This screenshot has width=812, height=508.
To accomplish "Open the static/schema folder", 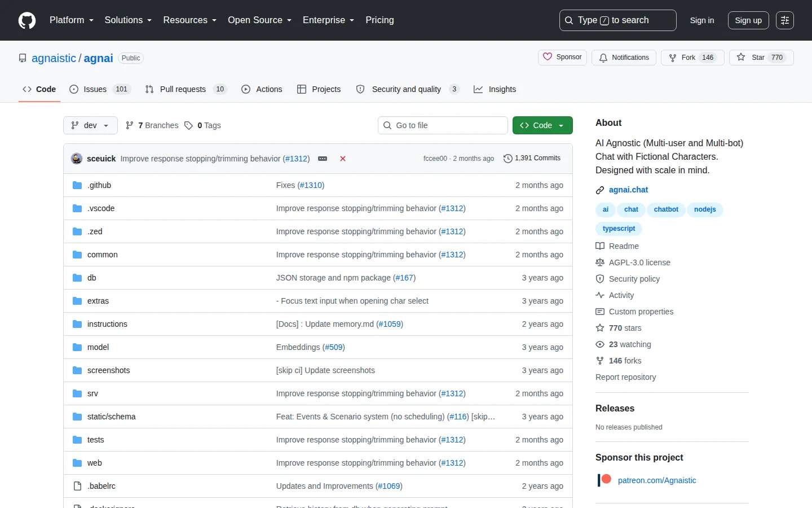I will [x=112, y=417].
